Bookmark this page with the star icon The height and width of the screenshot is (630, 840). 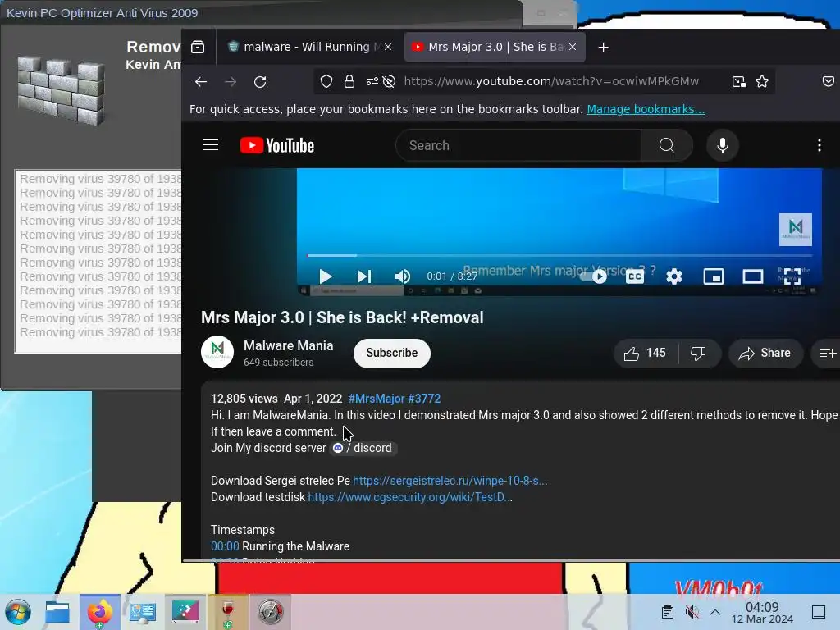click(762, 81)
